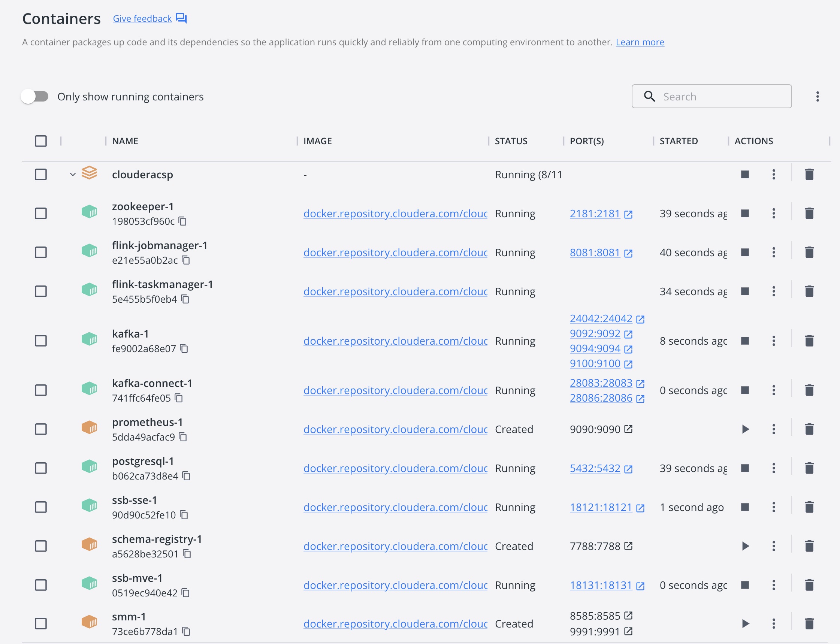Delete the smm-1 container
This screenshot has height=644, width=840.
(810, 623)
